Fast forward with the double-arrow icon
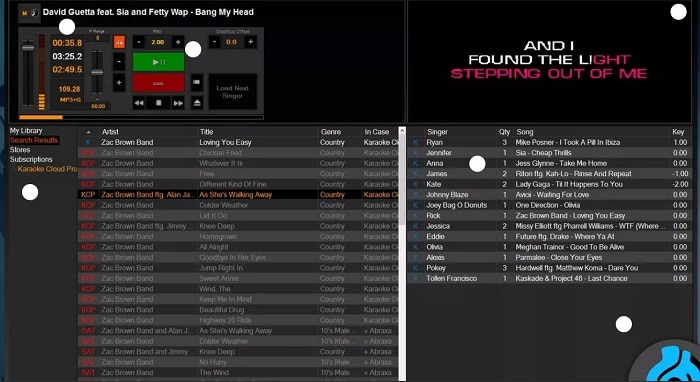Screen dimensions: 700x382 coord(178,103)
